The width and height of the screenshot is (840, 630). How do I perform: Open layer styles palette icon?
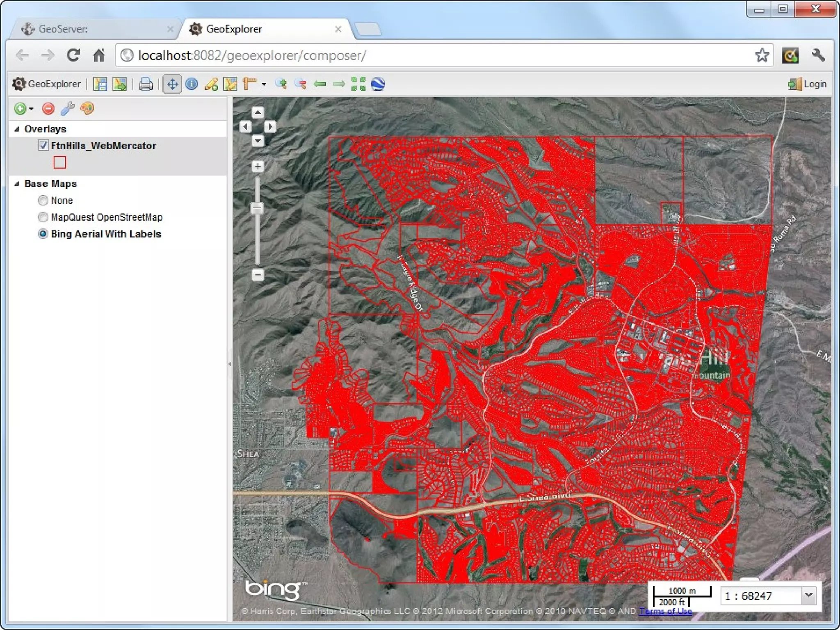click(87, 109)
